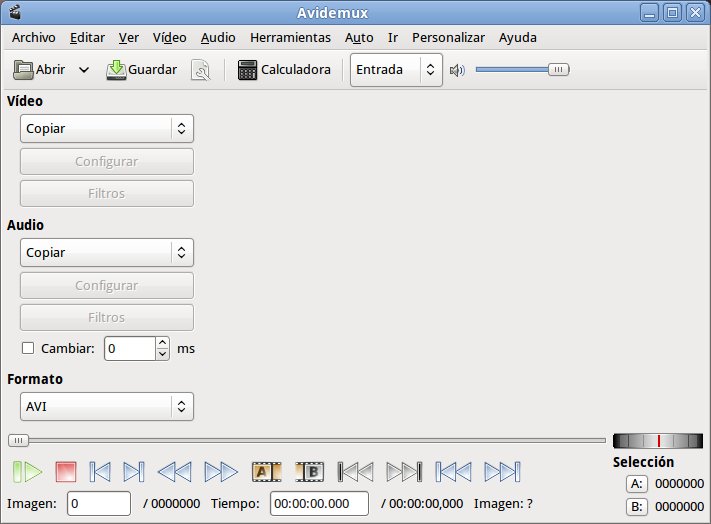Open the Audio codec Copiar dropdown
The width and height of the screenshot is (711, 524).
coord(107,252)
